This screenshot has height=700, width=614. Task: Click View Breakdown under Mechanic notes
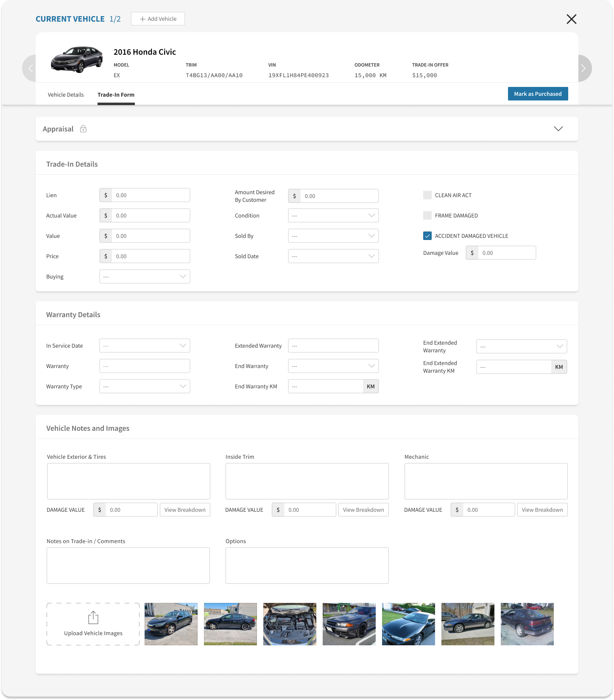(x=542, y=510)
